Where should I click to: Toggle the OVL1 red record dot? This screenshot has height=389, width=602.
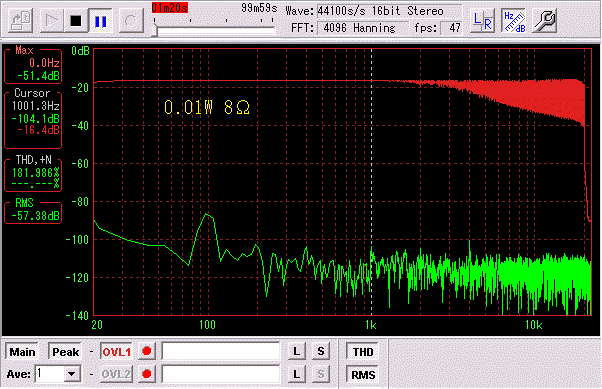point(147,351)
